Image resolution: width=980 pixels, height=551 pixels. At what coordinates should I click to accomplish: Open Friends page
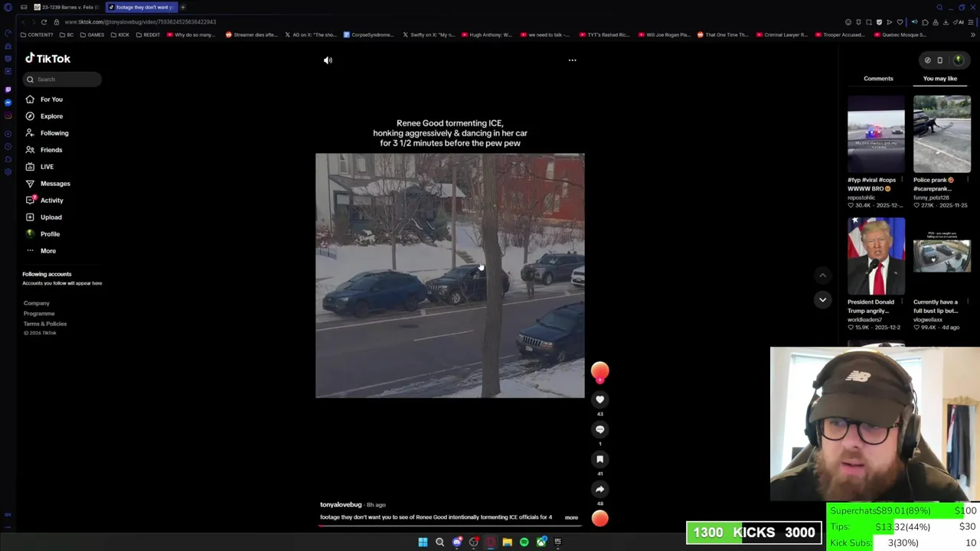(51, 150)
